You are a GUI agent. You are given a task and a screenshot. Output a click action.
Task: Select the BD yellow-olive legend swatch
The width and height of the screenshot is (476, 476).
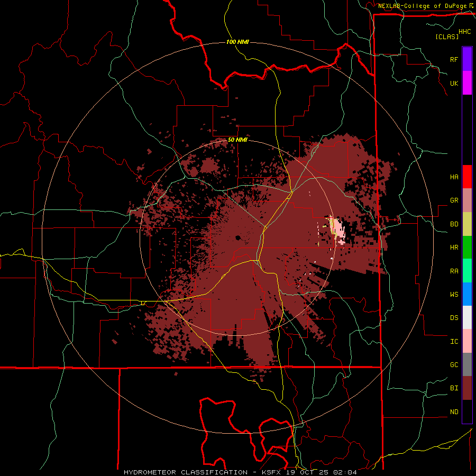(x=467, y=224)
